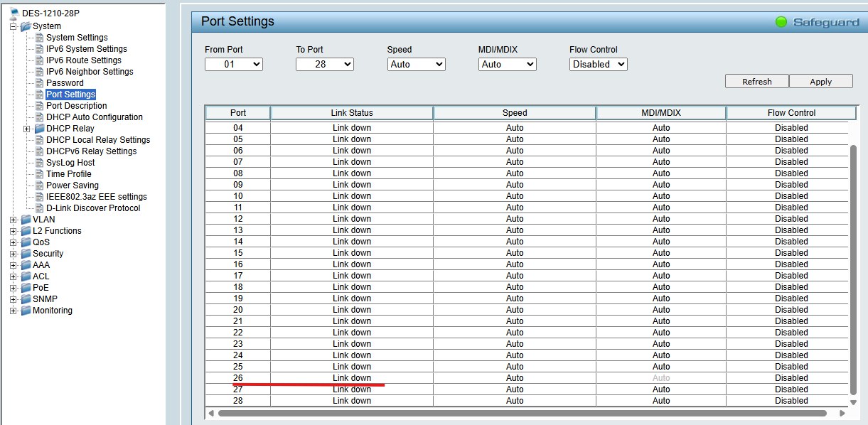Image resolution: width=868 pixels, height=425 pixels.
Task: Click the Apply button
Action: pos(821,82)
